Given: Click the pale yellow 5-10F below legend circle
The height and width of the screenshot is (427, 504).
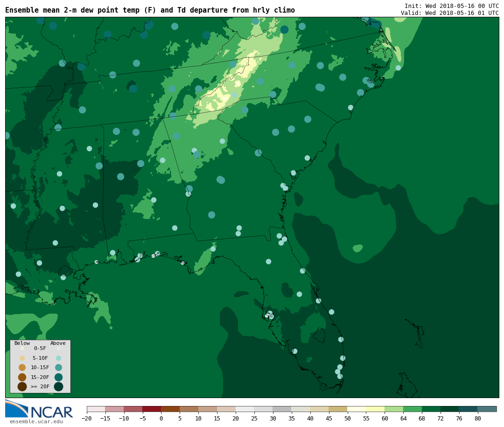Looking at the screenshot, I should point(22,358).
